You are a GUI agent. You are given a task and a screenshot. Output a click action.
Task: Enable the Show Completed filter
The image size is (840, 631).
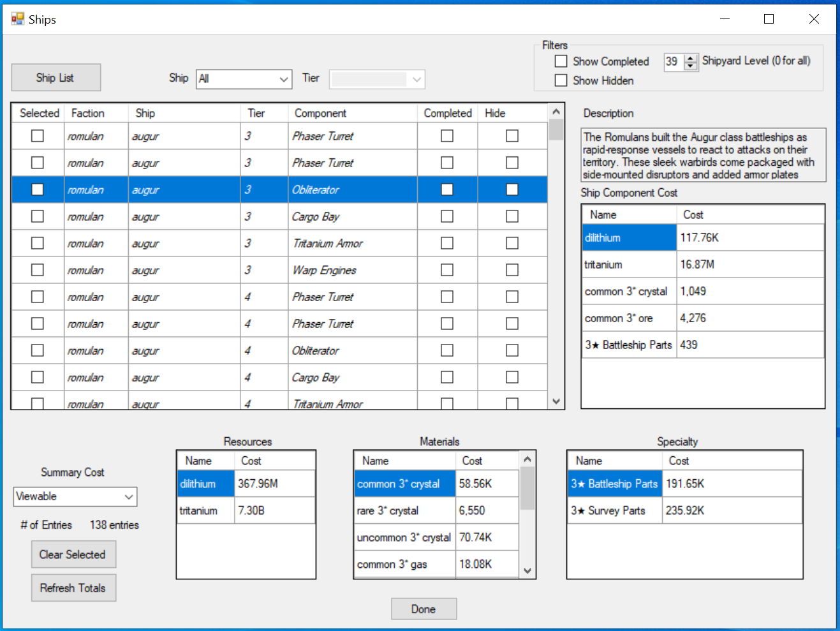[x=561, y=61]
